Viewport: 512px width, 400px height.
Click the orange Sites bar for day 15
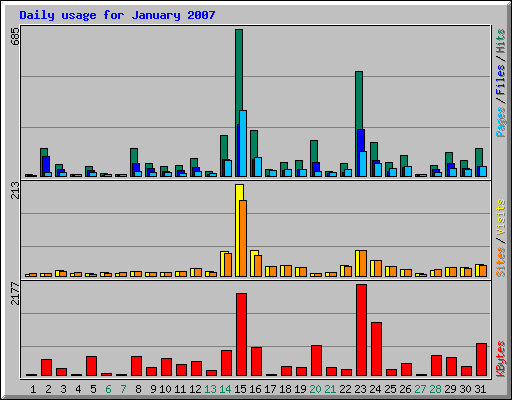(x=243, y=238)
